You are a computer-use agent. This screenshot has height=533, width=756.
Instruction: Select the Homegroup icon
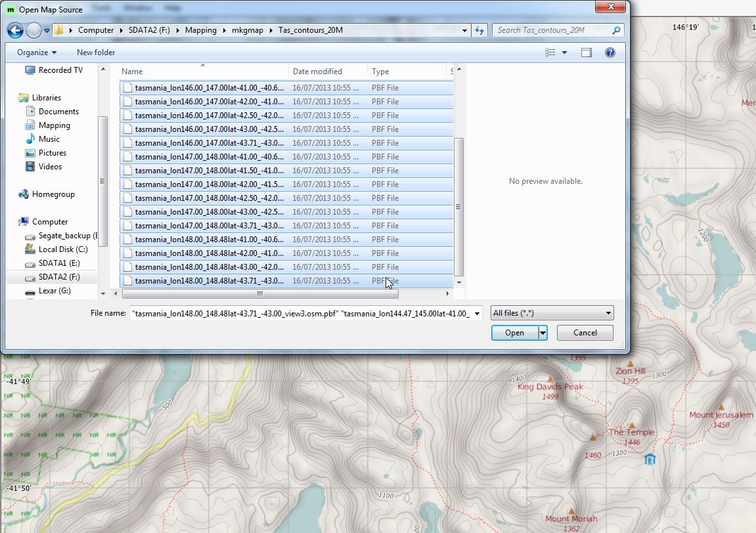coord(23,195)
